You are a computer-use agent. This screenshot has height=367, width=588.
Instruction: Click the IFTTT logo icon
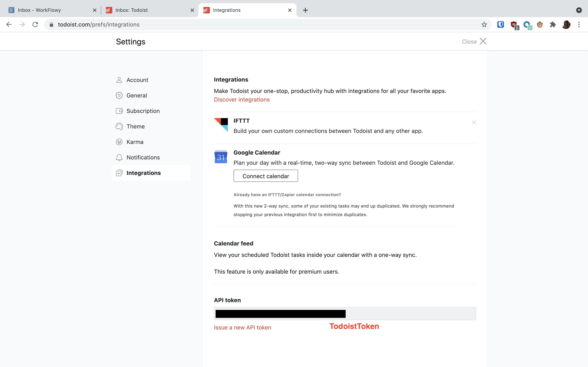click(x=221, y=125)
